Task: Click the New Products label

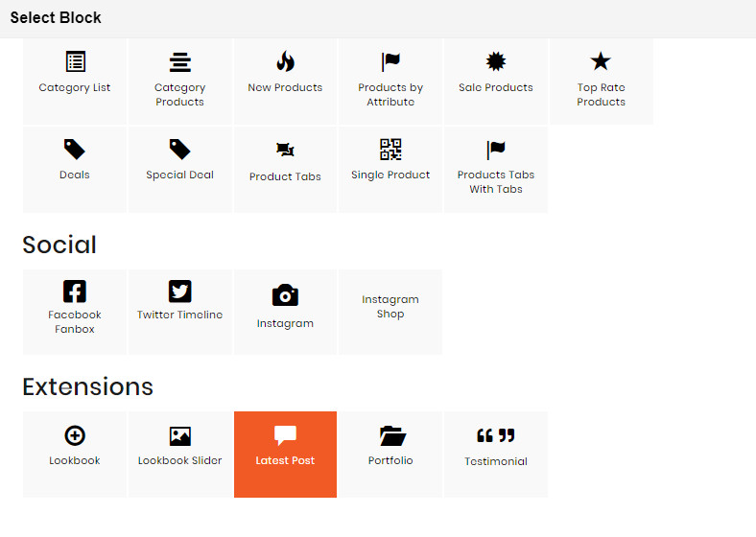Action: coord(285,87)
